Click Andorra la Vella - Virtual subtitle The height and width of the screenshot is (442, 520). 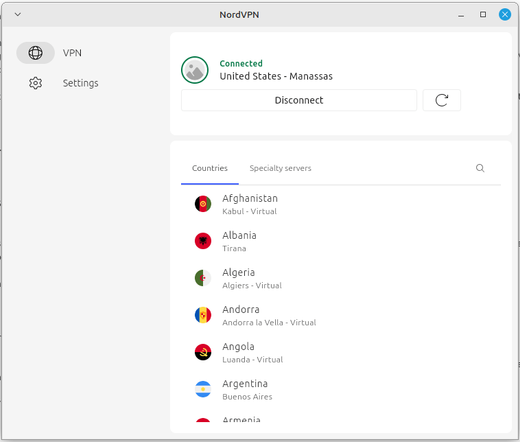pyautogui.click(x=269, y=323)
